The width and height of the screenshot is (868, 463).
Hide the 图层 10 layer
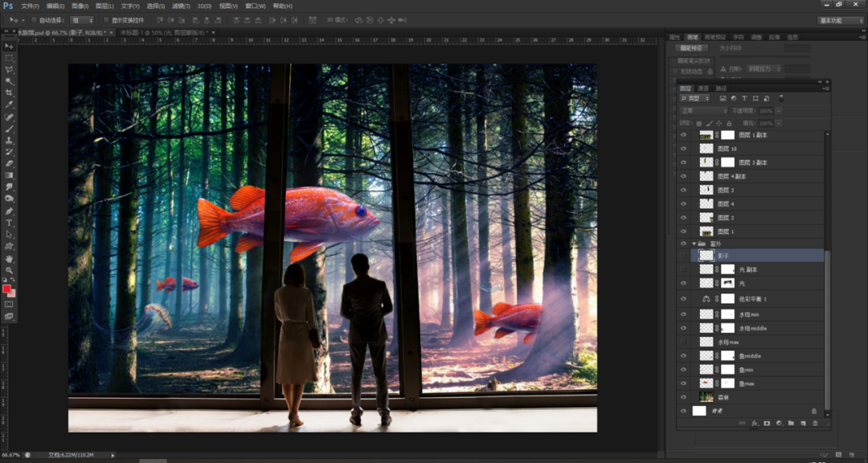click(683, 149)
